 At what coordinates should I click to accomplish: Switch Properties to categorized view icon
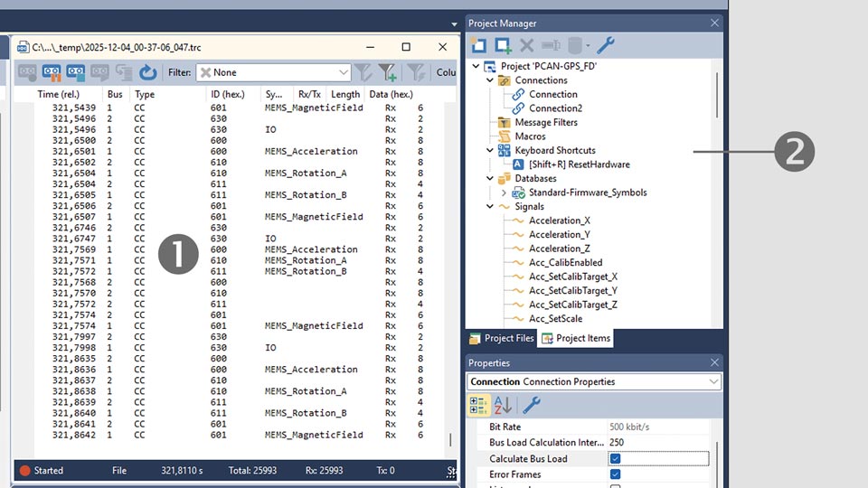coord(478,405)
